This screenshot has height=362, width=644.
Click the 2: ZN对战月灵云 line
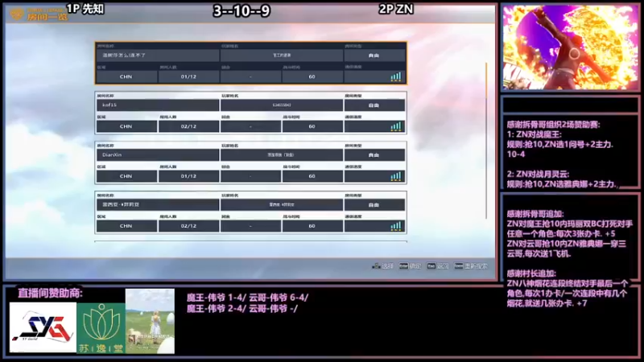click(x=538, y=174)
